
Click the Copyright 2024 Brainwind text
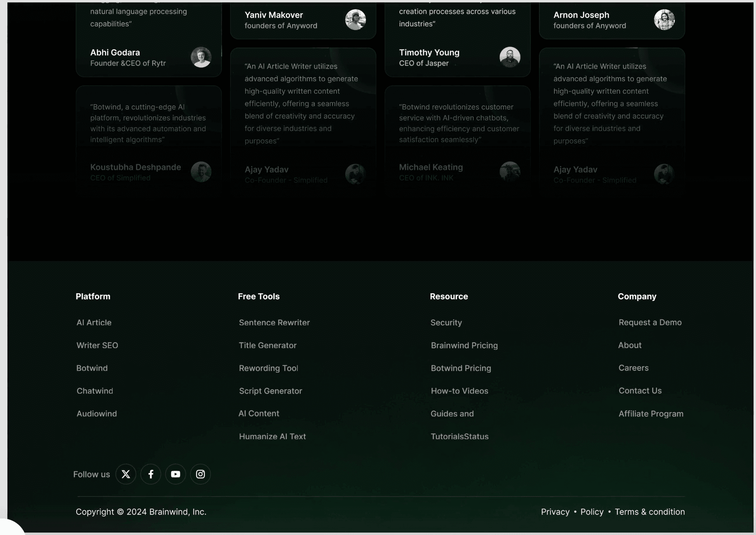click(141, 511)
